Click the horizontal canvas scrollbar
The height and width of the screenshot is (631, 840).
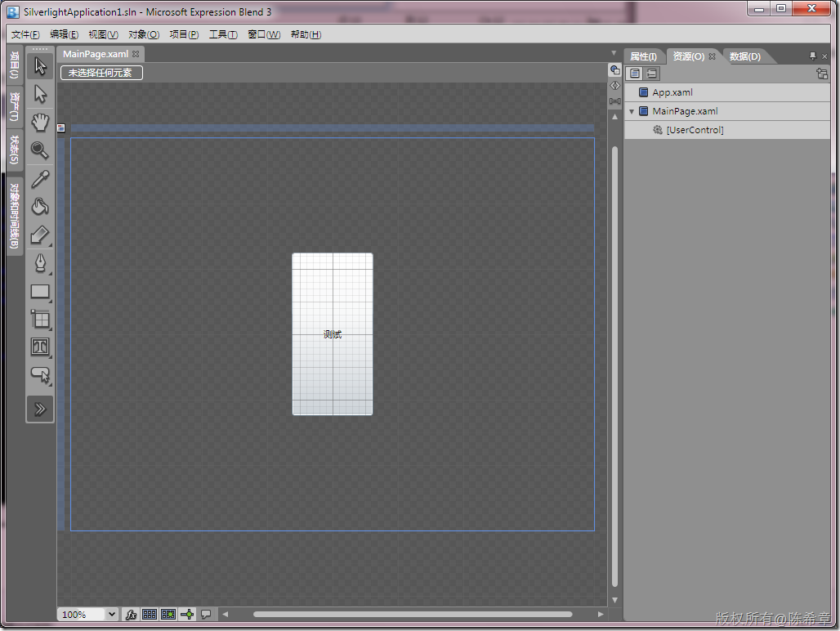click(413, 615)
